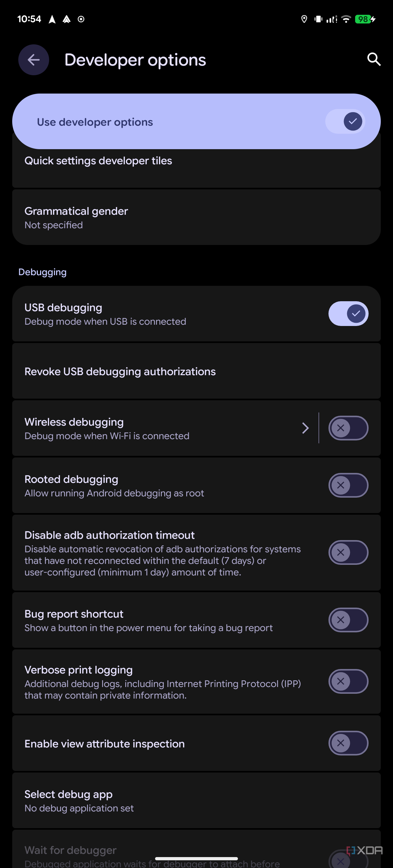Tap 'Debug mode when Wi-Fi is connected' text
This screenshot has height=868, width=393.
(107, 436)
